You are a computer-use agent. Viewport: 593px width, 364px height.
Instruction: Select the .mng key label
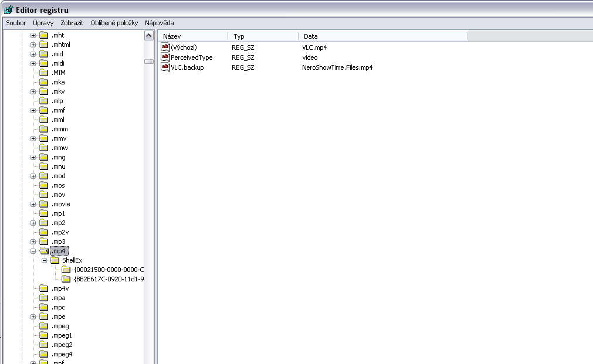58,157
